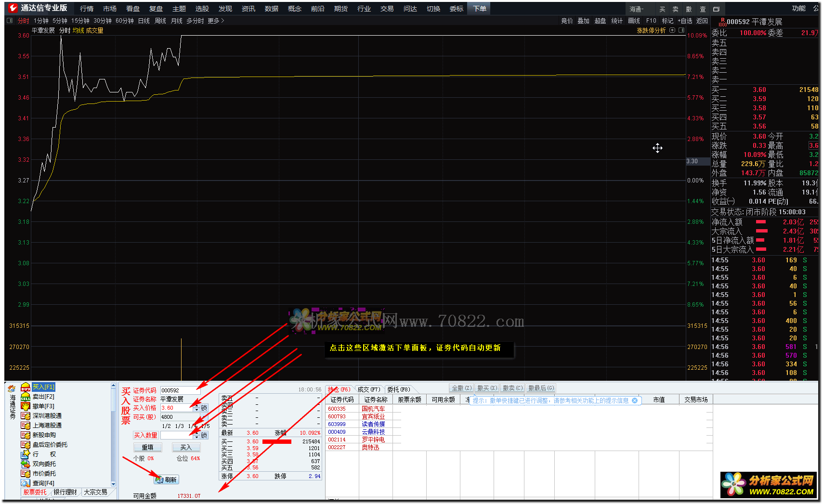This screenshot has width=823, height=504.
Task: Click the panel toggle icon left of 分时
Action: pyautogui.click(x=10, y=21)
